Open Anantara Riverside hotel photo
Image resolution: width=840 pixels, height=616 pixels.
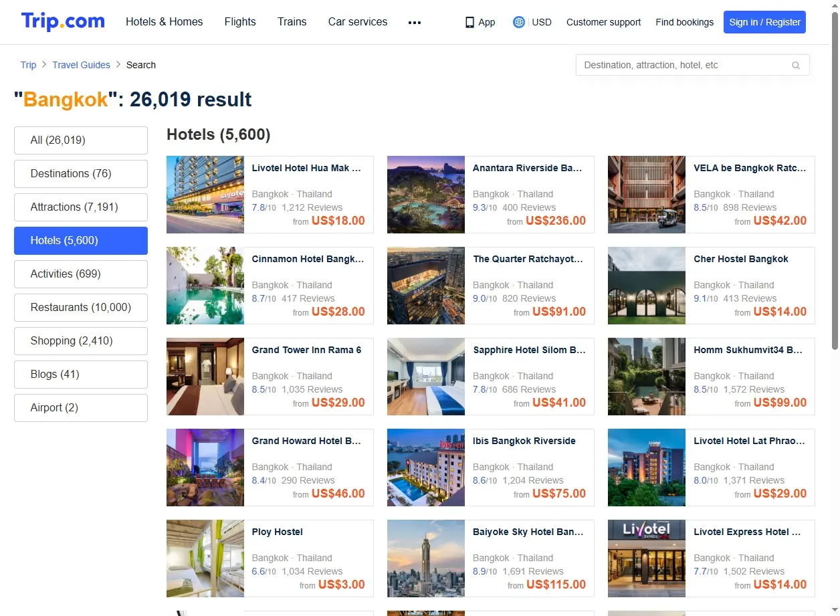[426, 195]
